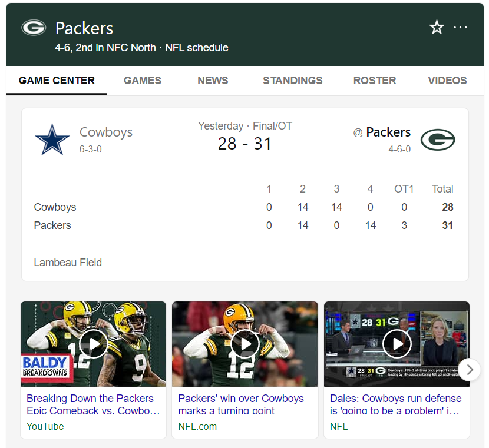Viewport: 489px width, 448px height.
Task: Click the Cowboys row label in box score
Action: point(55,207)
